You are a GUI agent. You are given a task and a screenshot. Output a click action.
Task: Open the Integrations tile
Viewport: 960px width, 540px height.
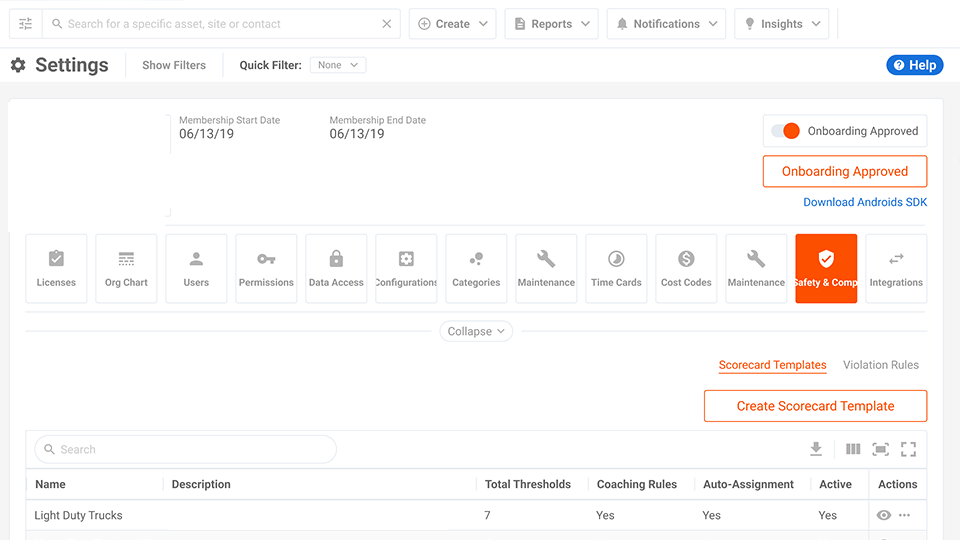pyautogui.click(x=896, y=268)
